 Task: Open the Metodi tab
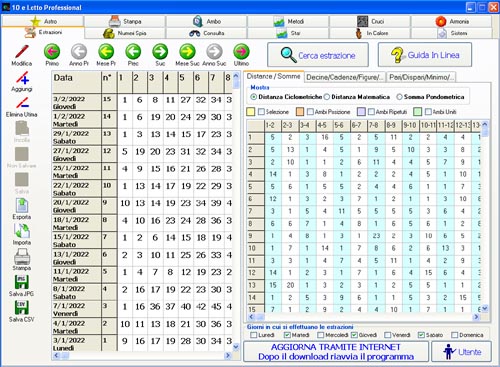point(288,21)
